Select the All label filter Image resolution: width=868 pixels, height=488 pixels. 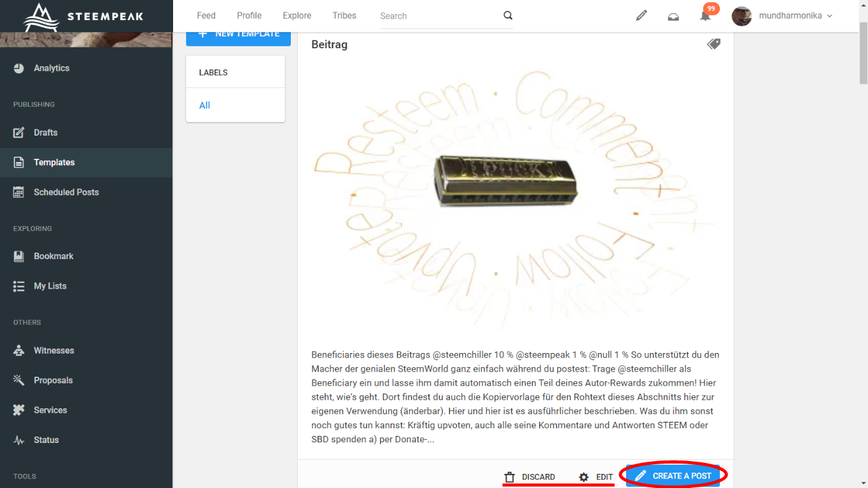205,105
